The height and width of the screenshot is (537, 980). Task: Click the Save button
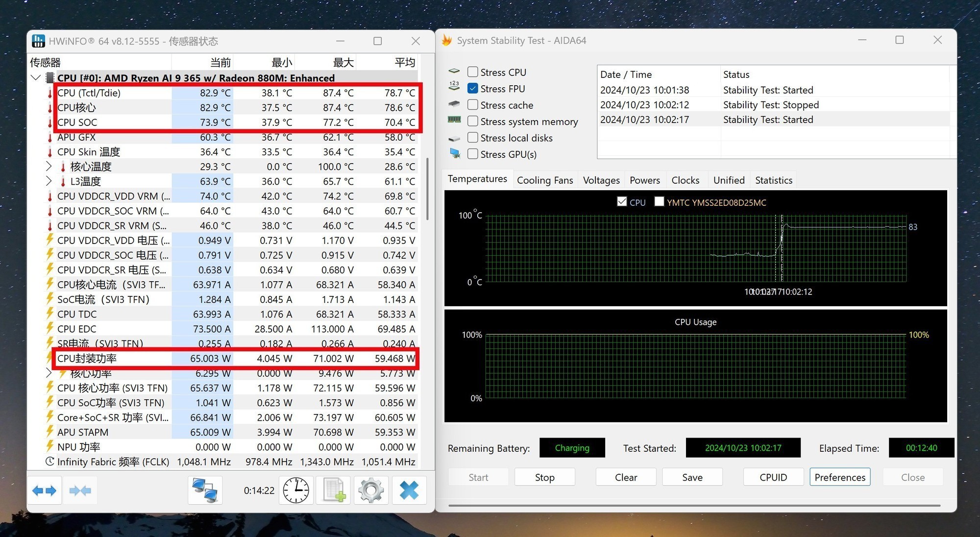692,477
